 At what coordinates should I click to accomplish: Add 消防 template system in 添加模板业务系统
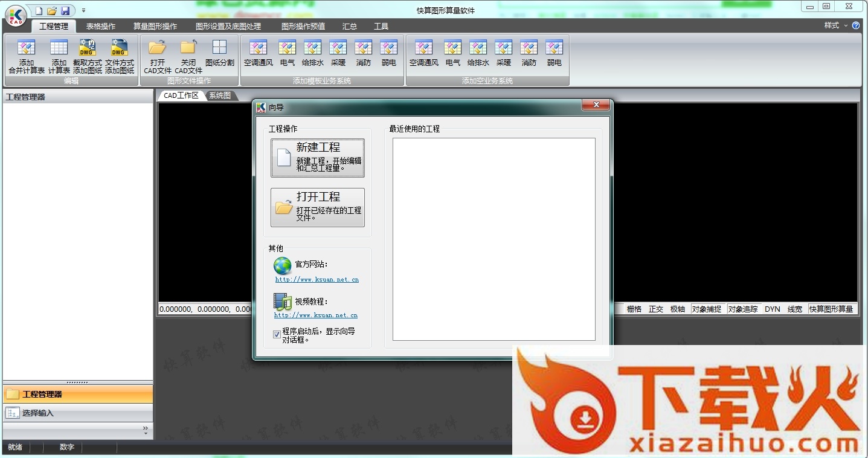click(364, 54)
